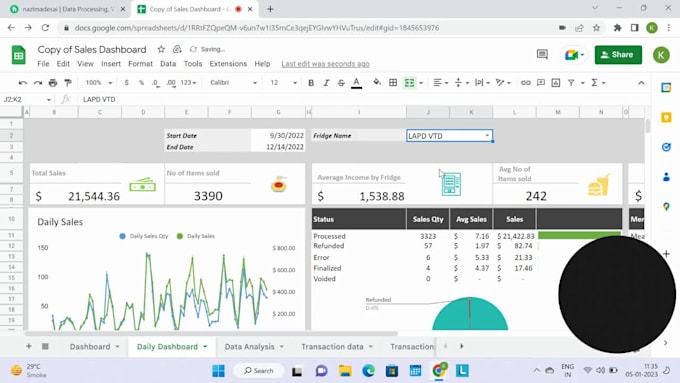This screenshot has height=383, width=680.
Task: Switch to the Dashboard sheet tab
Action: tap(90, 346)
